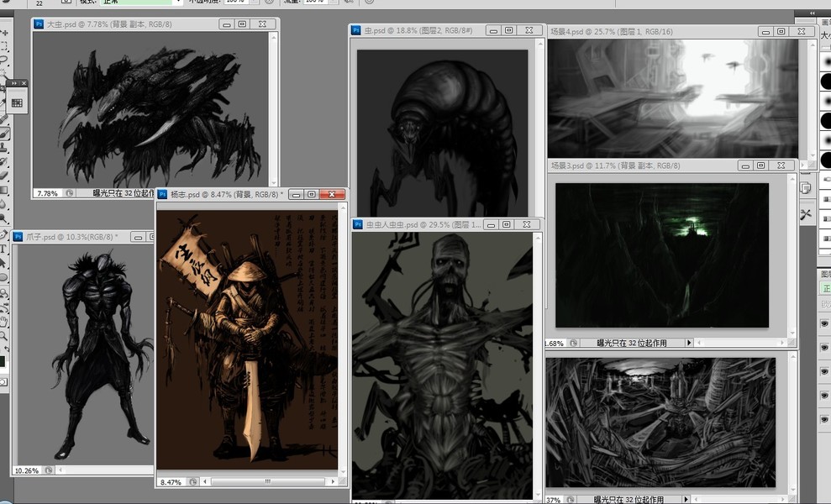This screenshot has width=831, height=504.
Task: Open the 模式 blend mode dropdown in options bar
Action: 141,3
